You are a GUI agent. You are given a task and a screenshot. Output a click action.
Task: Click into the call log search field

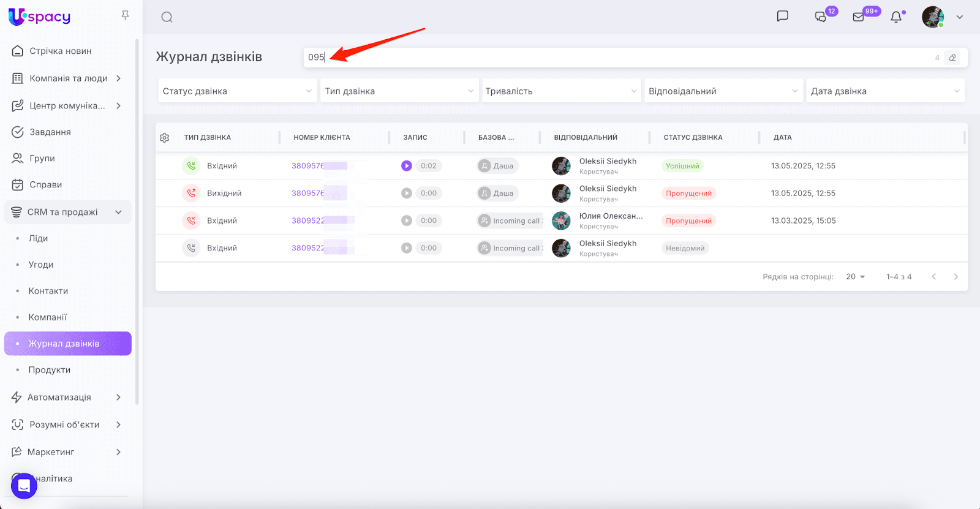coord(612,58)
